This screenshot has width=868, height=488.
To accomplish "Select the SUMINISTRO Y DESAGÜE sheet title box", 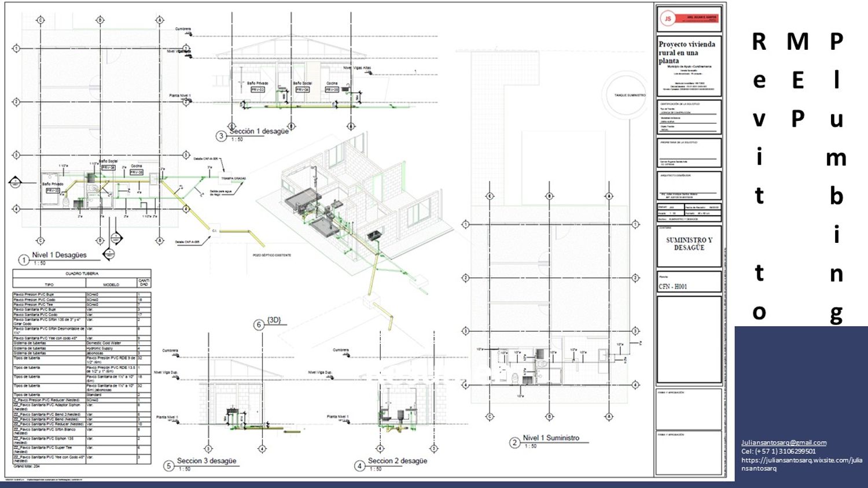I will pos(689,244).
